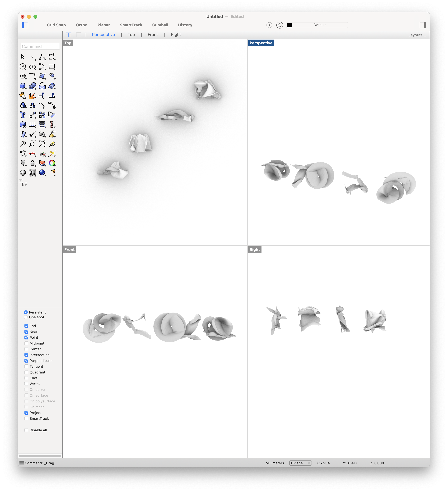The height and width of the screenshot is (491, 448).
Task: Activate the Box solid tool
Action: click(22, 86)
